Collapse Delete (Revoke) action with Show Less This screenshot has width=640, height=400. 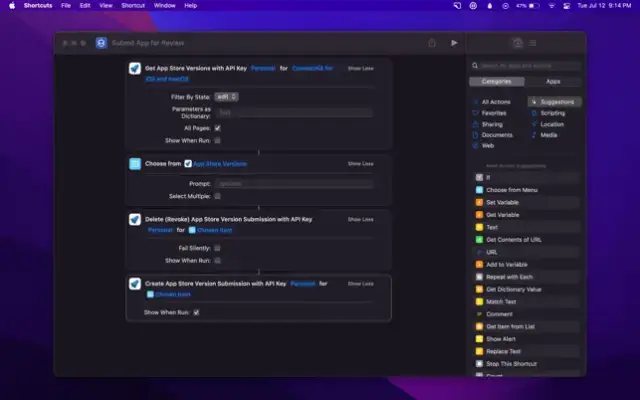(x=360, y=220)
